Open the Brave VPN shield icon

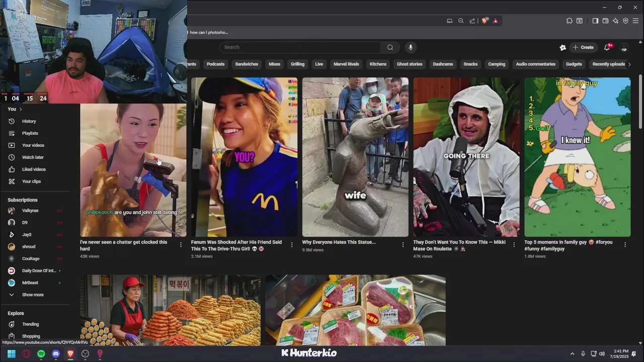pyautogui.click(x=626, y=21)
